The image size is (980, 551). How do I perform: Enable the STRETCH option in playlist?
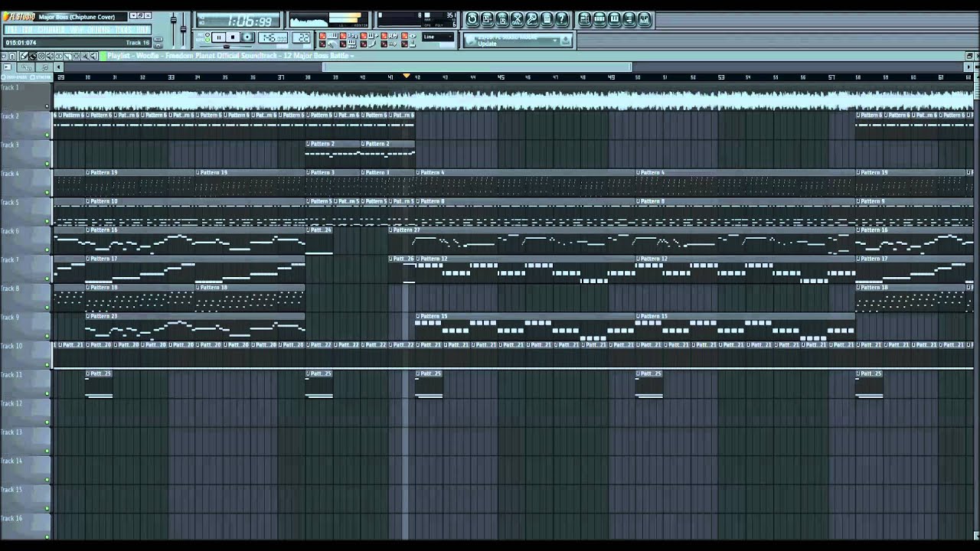(41, 77)
